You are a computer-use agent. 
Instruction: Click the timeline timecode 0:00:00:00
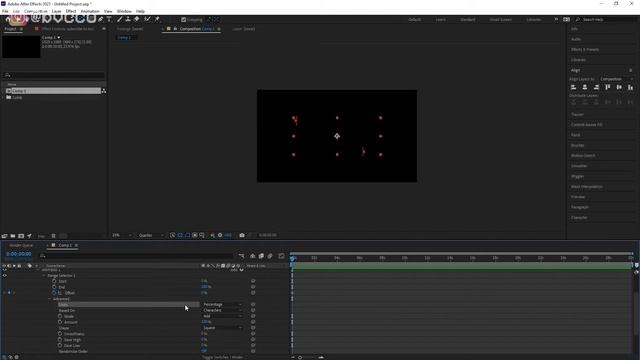click(x=19, y=254)
